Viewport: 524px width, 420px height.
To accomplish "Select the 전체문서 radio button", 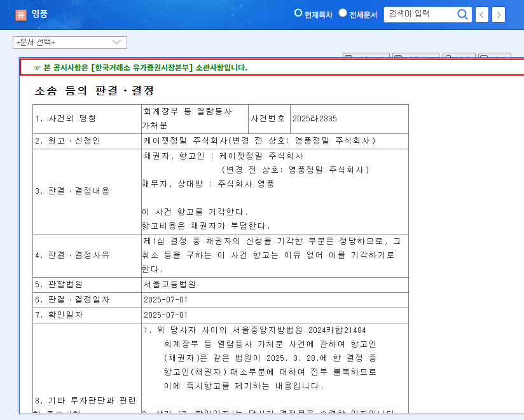I will click(x=343, y=13).
